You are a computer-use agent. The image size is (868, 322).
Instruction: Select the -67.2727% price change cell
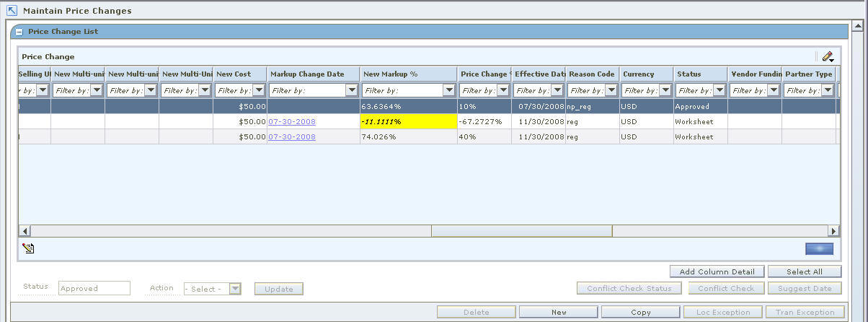pos(484,121)
